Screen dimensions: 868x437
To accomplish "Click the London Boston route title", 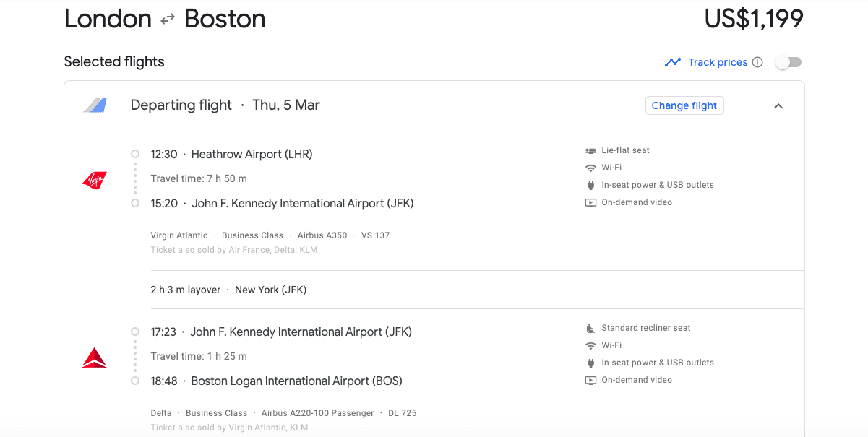I will click(x=165, y=19).
